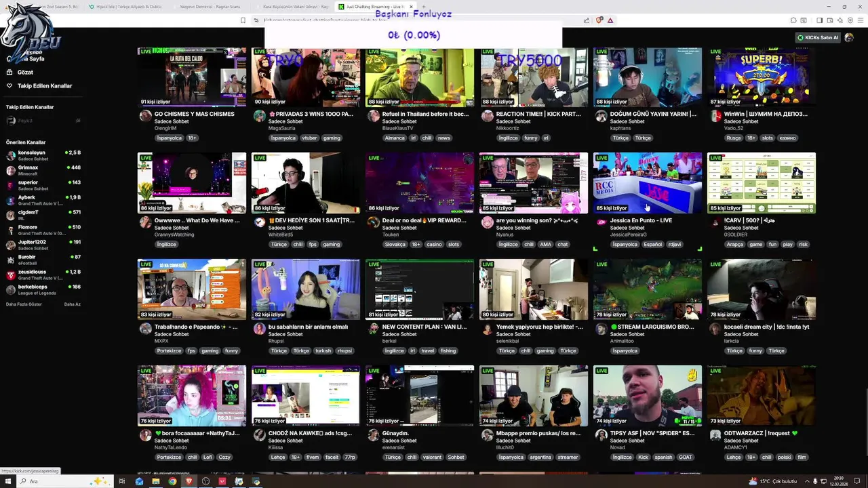868x488 pixels.
Task: Click BlaueKlausTV streamer avatar
Action: pyautogui.click(x=373, y=116)
